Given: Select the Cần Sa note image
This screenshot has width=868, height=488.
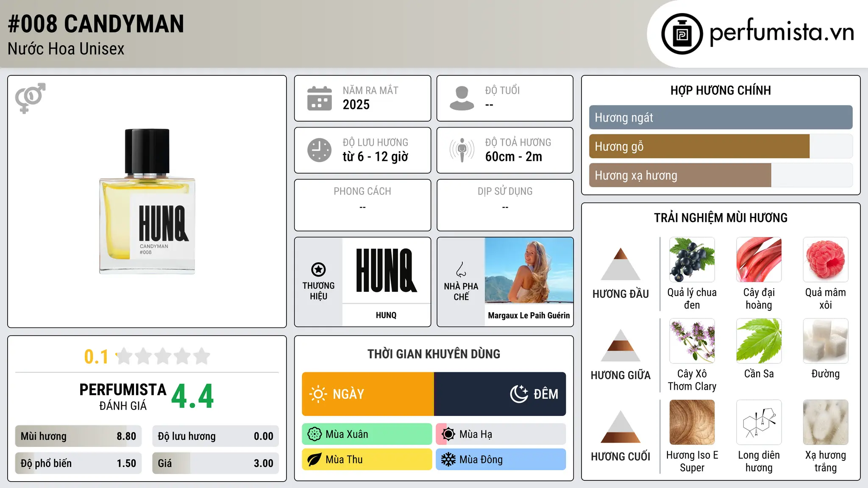Looking at the screenshot, I should [x=759, y=341].
